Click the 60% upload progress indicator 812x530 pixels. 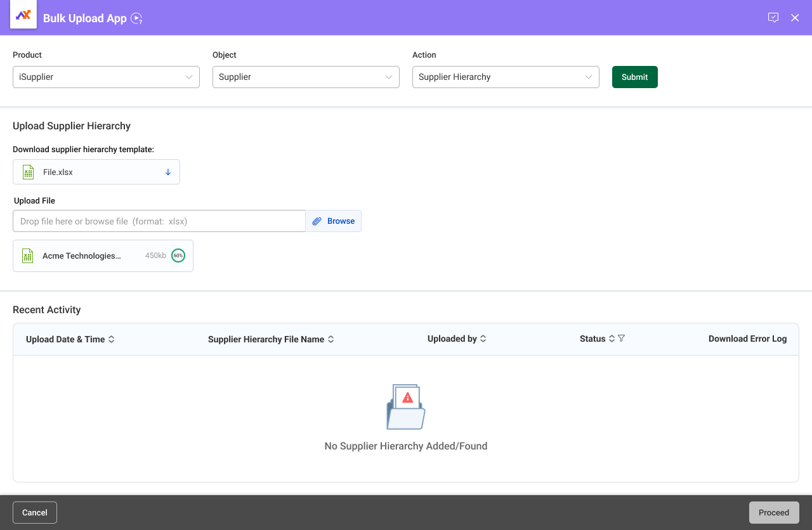(x=178, y=255)
